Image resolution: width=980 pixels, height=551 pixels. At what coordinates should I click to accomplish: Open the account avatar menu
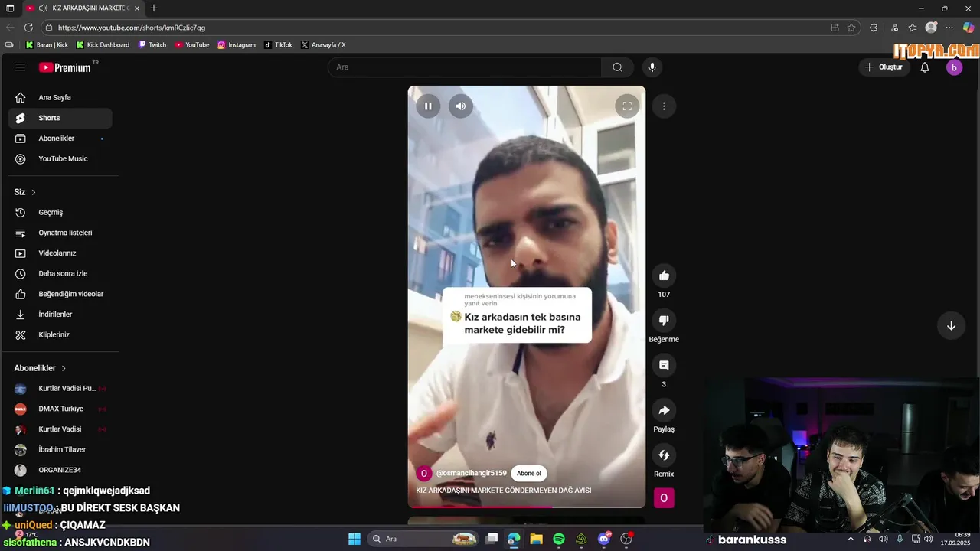pyautogui.click(x=954, y=67)
